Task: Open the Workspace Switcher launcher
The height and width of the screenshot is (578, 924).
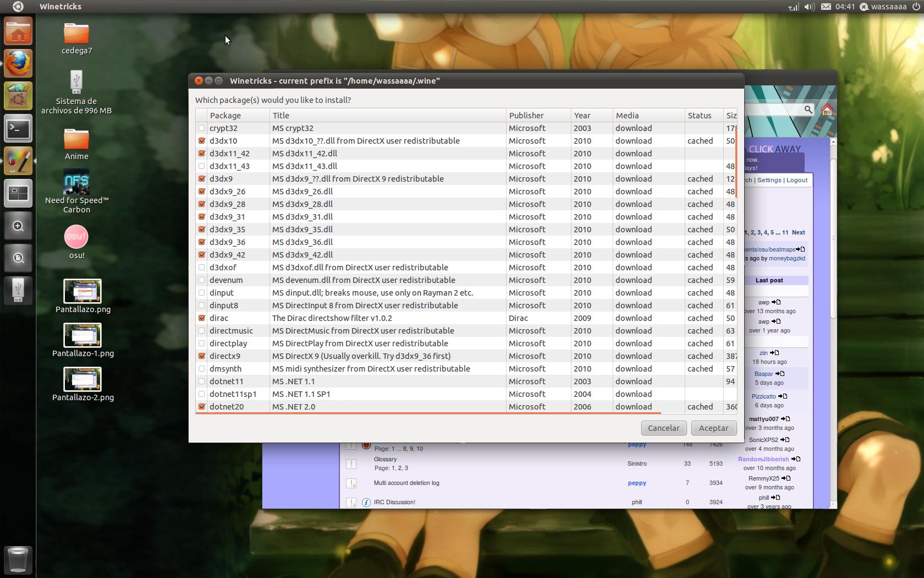Action: [18, 193]
